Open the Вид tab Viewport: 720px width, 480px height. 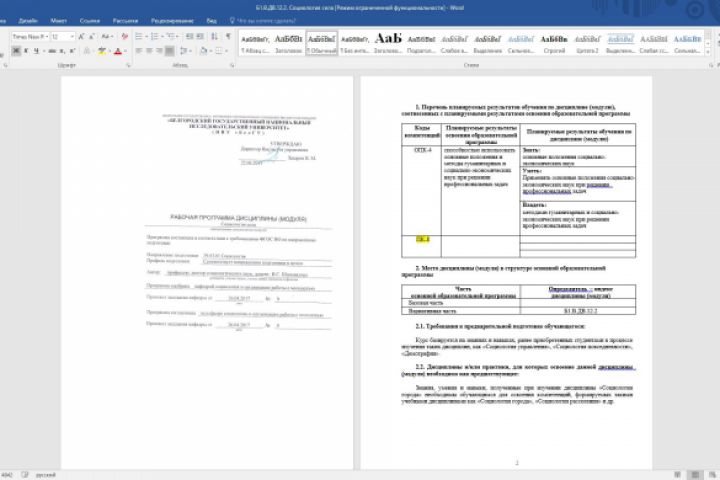[211, 21]
